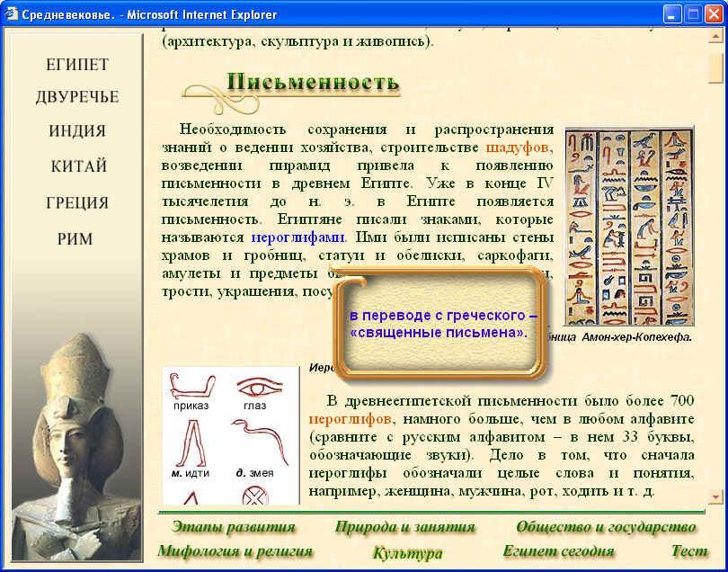This screenshot has height=572, width=728.
Task: Click the scrollbar down arrow
Action: [715, 497]
